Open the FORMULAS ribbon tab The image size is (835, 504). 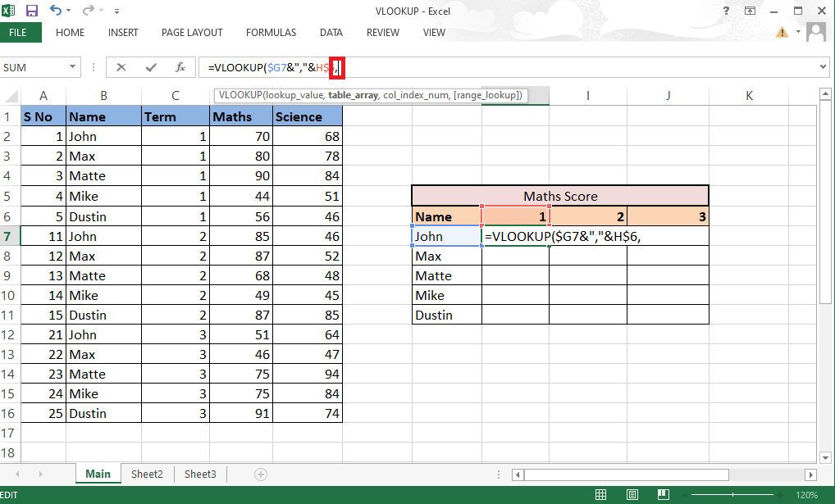(x=271, y=33)
